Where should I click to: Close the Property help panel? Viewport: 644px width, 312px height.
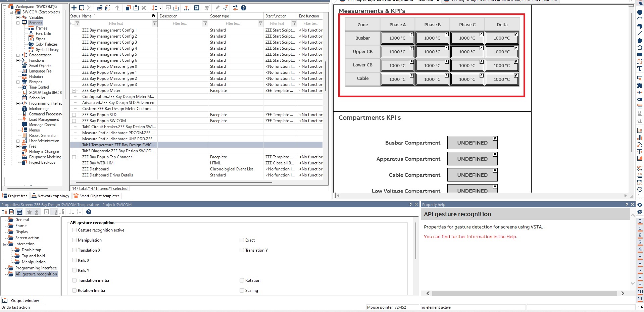[632, 204]
